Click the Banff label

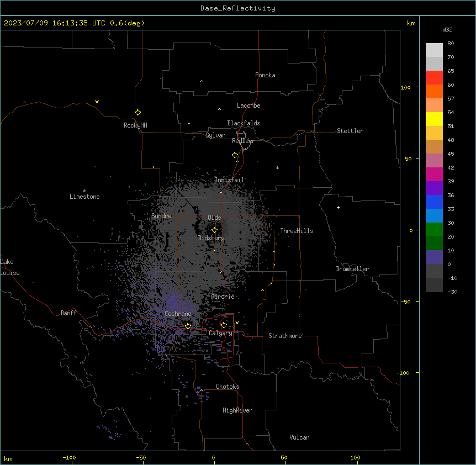point(68,313)
